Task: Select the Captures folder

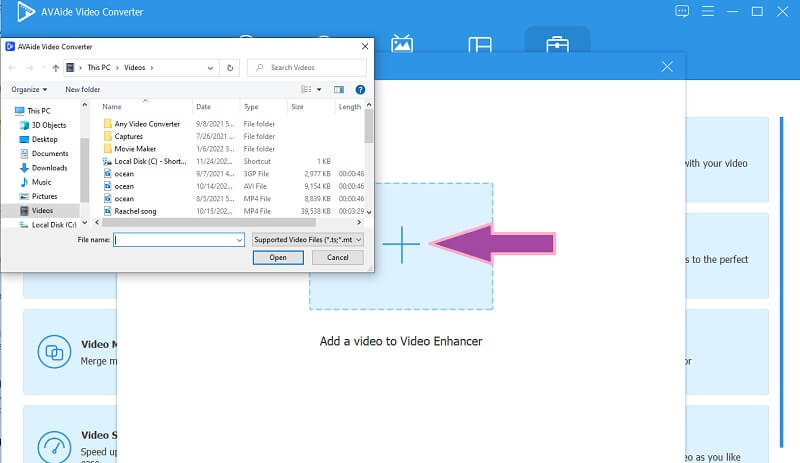Action: [x=129, y=136]
